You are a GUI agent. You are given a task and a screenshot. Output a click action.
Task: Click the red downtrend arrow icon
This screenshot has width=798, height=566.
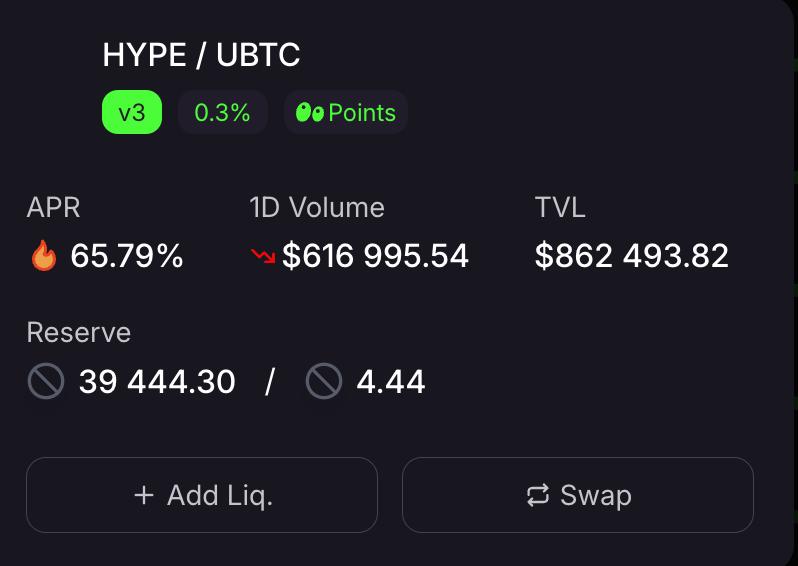coord(263,256)
